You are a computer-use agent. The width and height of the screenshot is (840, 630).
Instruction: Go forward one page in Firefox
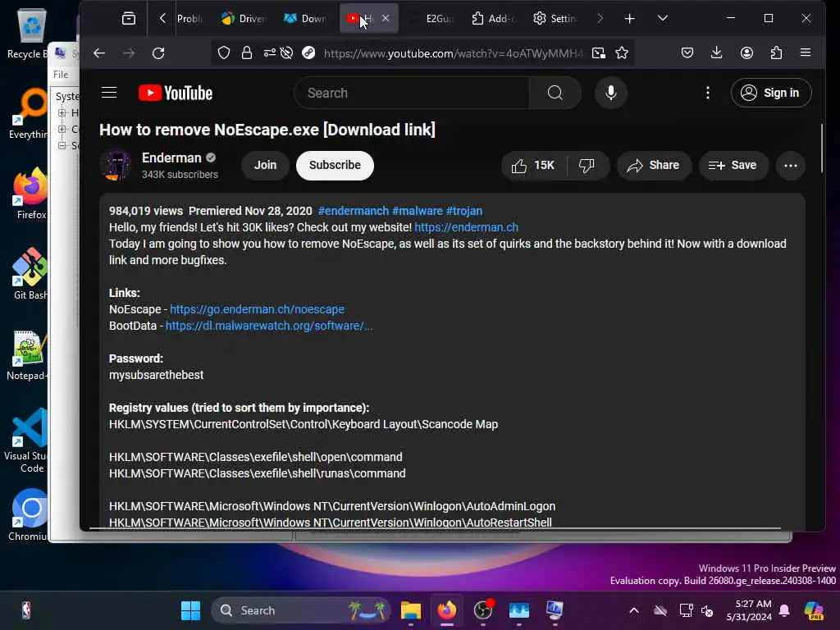click(129, 53)
